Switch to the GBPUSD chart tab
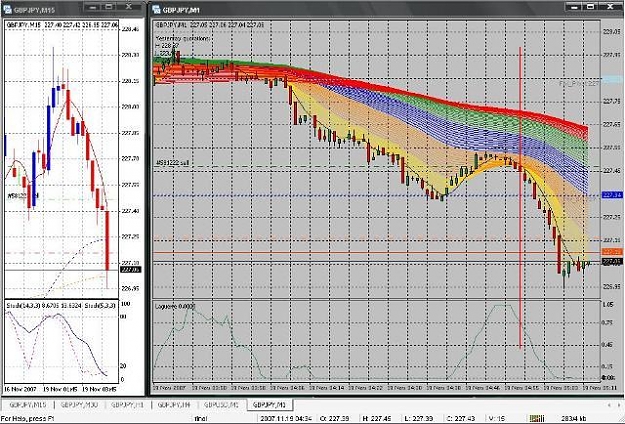 point(221,405)
